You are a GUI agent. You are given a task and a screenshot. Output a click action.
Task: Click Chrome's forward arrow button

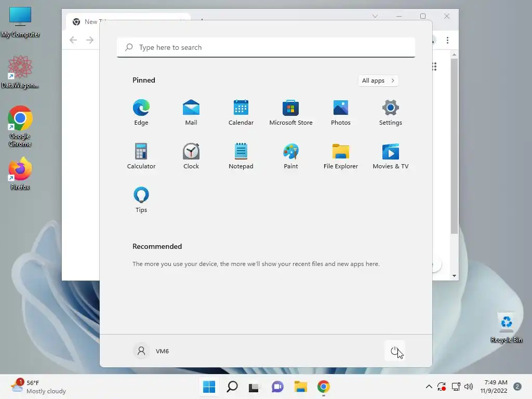(89, 40)
